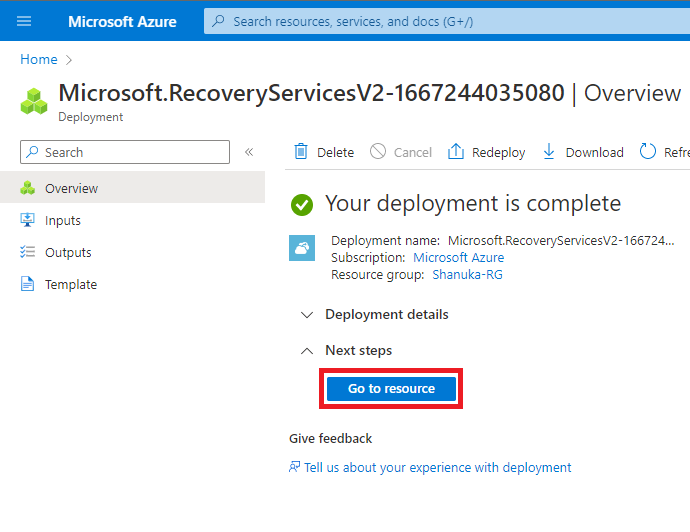Open the Azure portal hamburger menu
The width and height of the screenshot is (690, 532).
(x=25, y=21)
